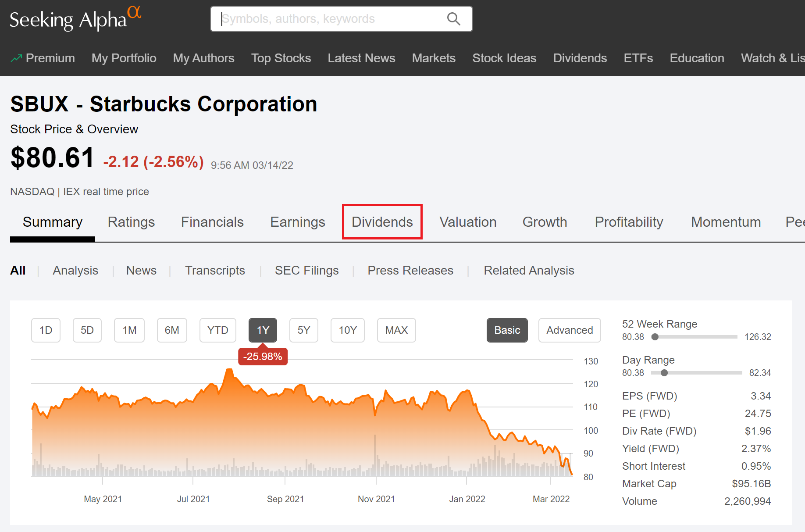Focus the symbols search input field
Screen dimensions: 805x532
click(341, 19)
